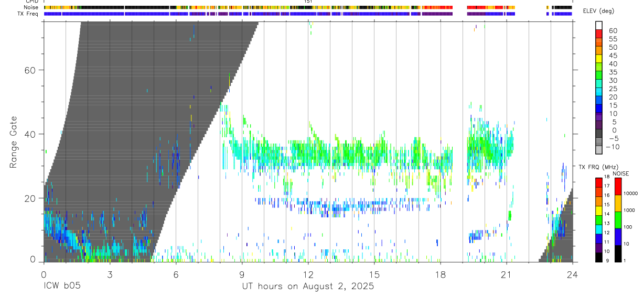Click the 'ICW b05' radar beam label
Image resolution: width=644 pixels, height=297 pixels.
(61, 287)
